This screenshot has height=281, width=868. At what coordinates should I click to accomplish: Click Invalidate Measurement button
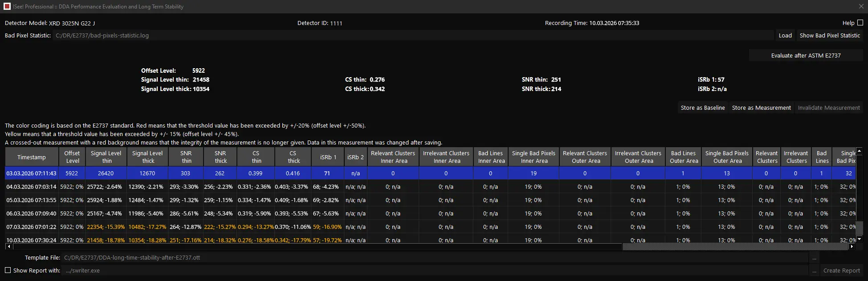828,107
